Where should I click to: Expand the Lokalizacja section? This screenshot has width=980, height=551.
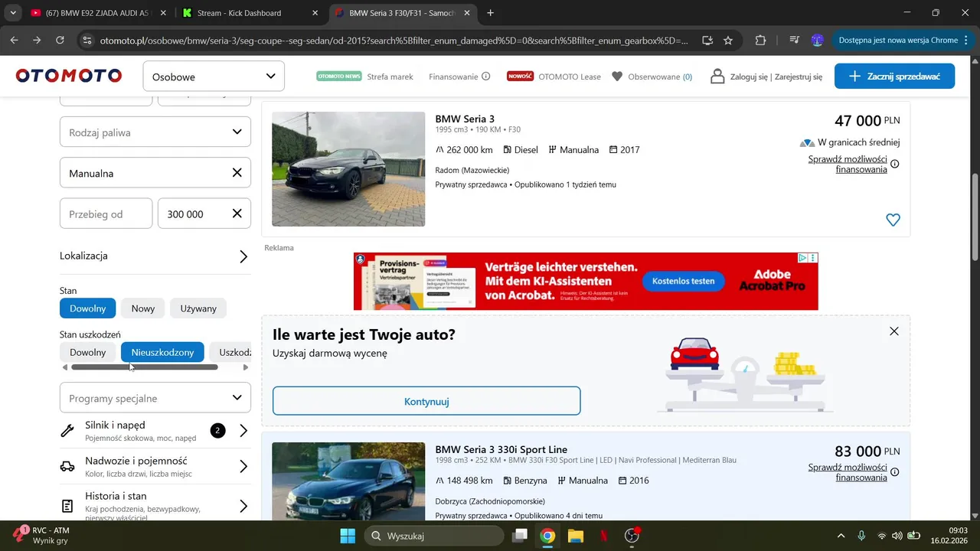(155, 256)
